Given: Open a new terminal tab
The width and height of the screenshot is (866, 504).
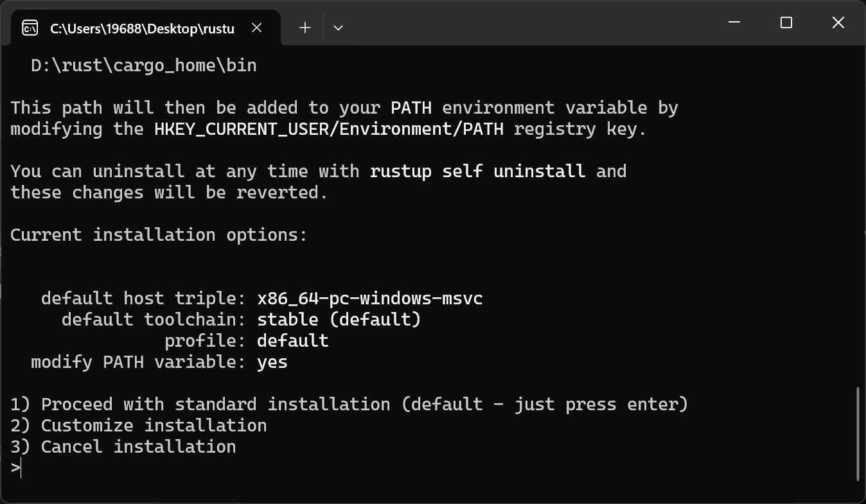Looking at the screenshot, I should pyautogui.click(x=305, y=28).
